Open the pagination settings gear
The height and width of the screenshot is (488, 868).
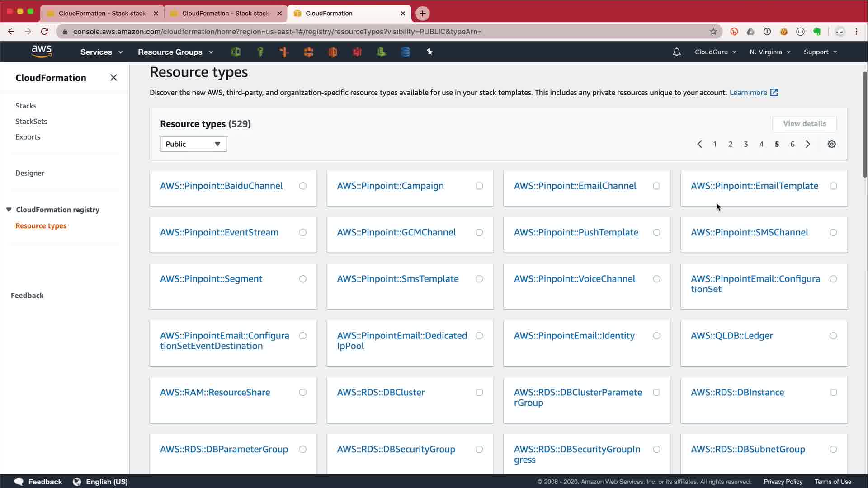(831, 144)
